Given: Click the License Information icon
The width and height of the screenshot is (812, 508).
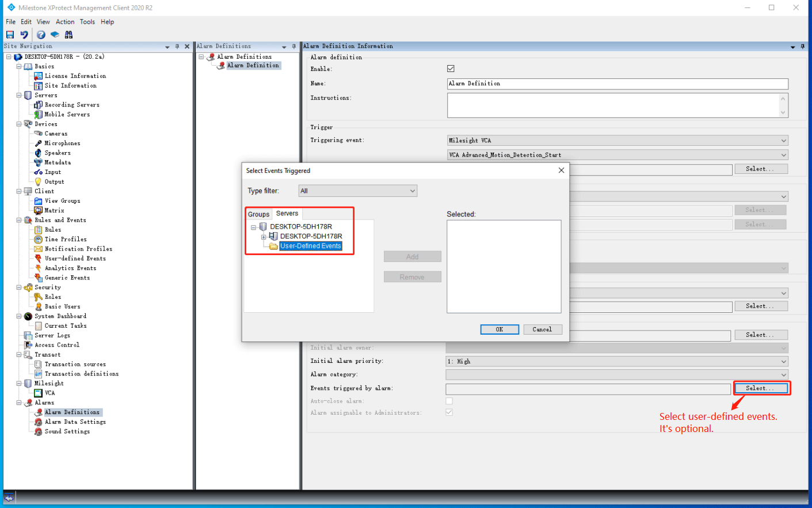Looking at the screenshot, I should [x=39, y=76].
